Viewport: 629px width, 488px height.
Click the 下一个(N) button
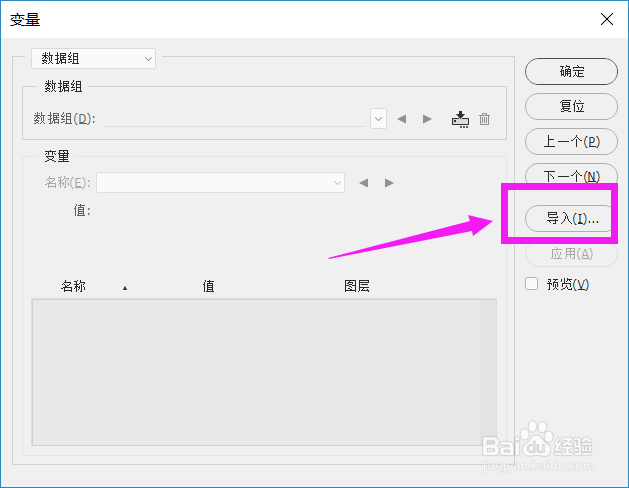(571, 174)
